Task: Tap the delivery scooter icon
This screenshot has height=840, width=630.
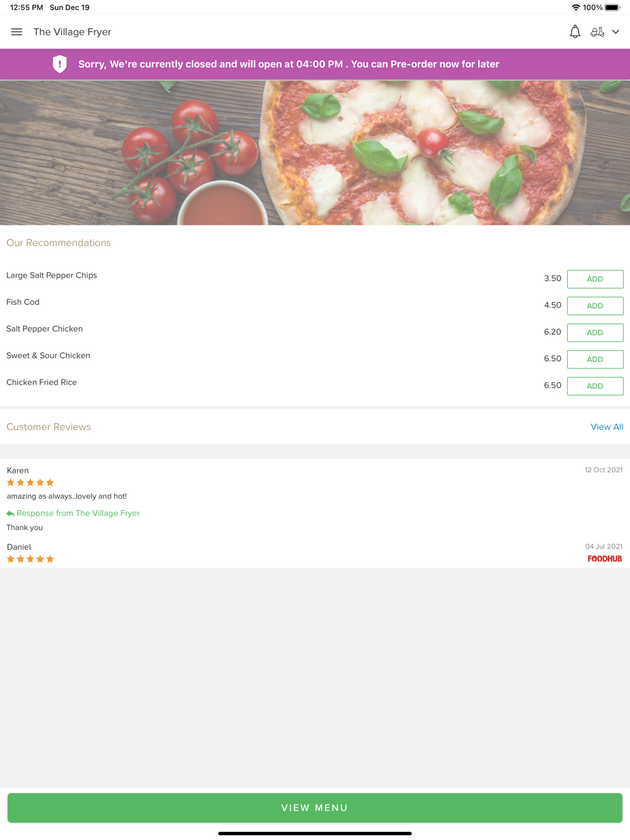Action: [x=597, y=31]
